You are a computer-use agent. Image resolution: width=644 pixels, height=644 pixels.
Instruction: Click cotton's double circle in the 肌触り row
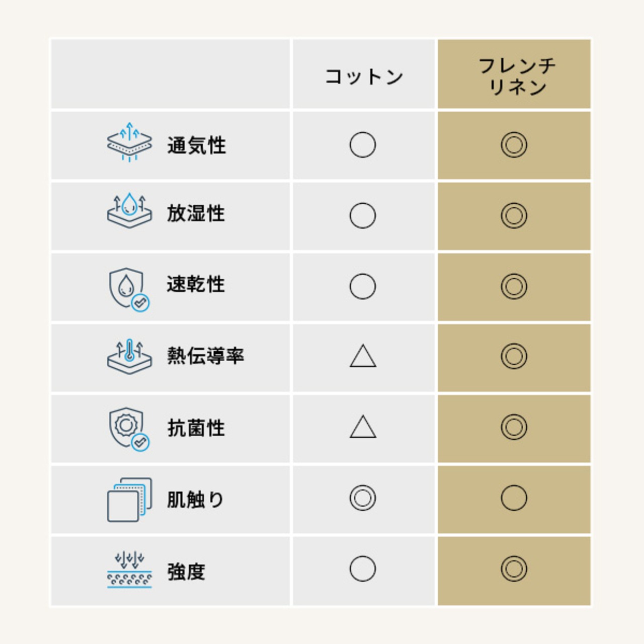(x=363, y=498)
